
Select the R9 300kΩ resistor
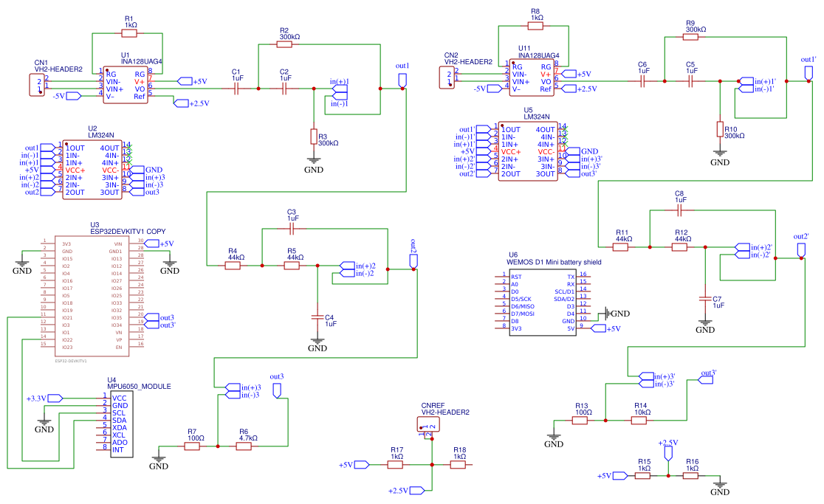pyautogui.click(x=691, y=38)
